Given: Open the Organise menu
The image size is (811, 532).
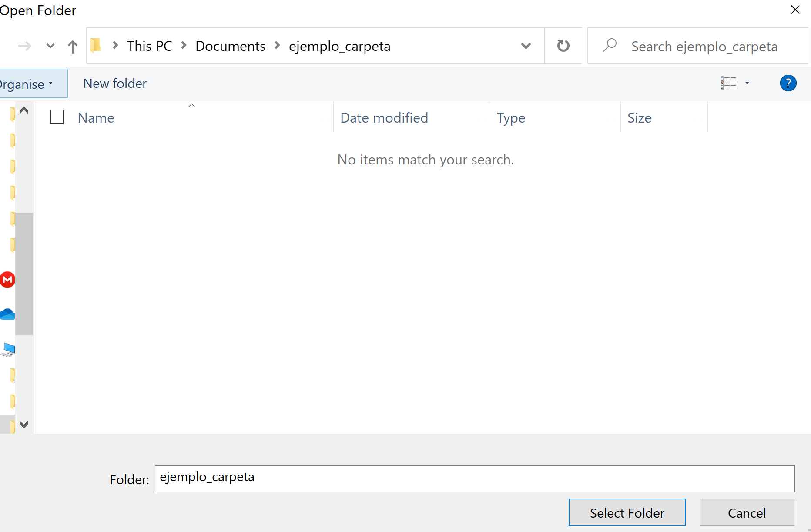Looking at the screenshot, I should coord(26,84).
